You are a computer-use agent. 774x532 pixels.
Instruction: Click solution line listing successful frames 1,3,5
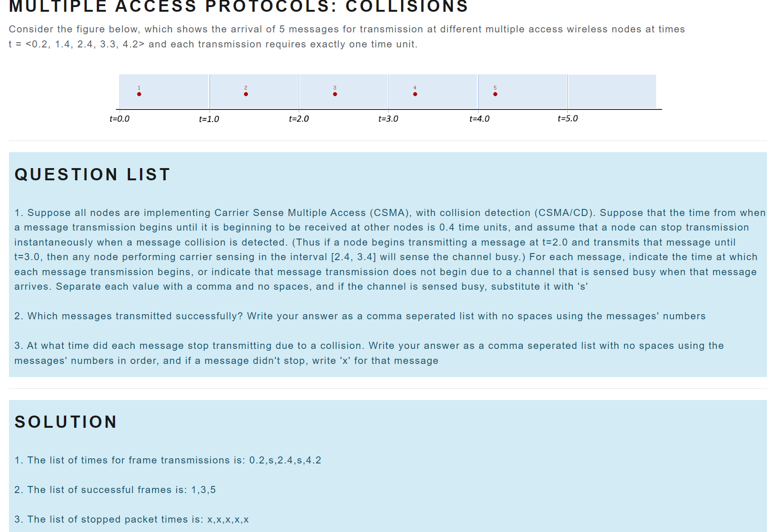tap(115, 489)
